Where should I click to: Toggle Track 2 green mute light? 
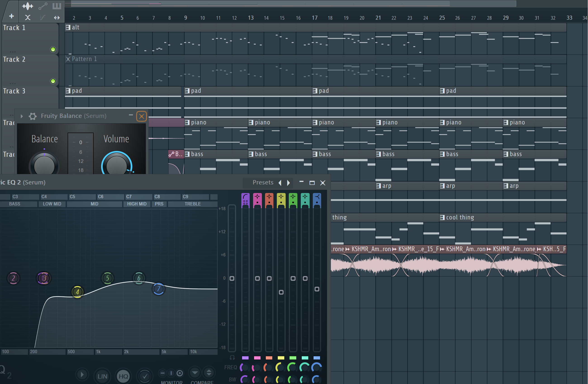pyautogui.click(x=53, y=81)
